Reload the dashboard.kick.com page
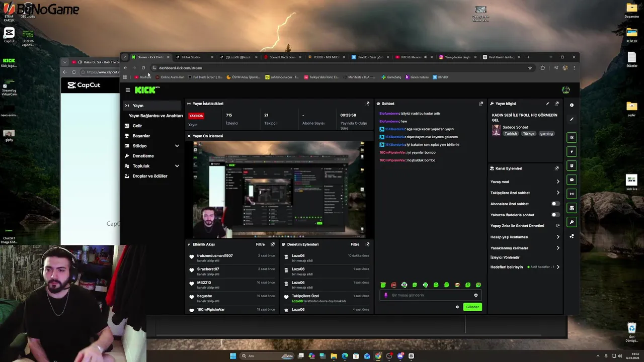644x362 pixels. 143,68
